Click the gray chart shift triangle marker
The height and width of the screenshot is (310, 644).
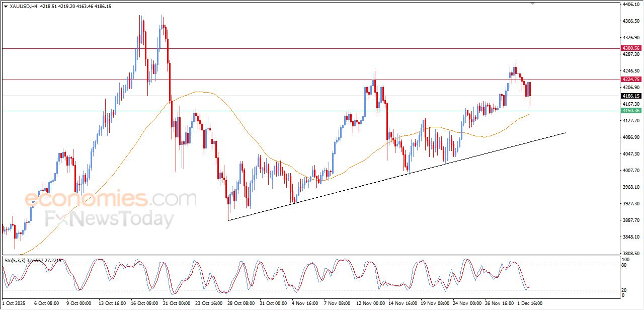pos(533,4)
